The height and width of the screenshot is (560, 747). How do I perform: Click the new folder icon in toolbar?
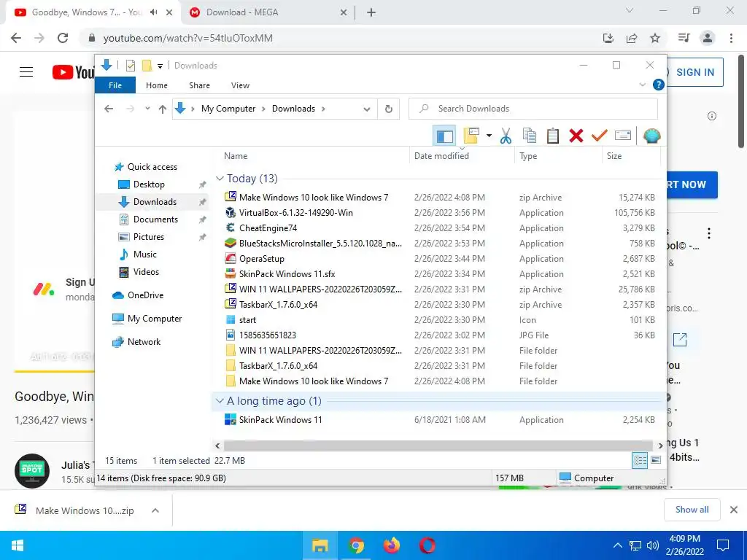point(471,136)
